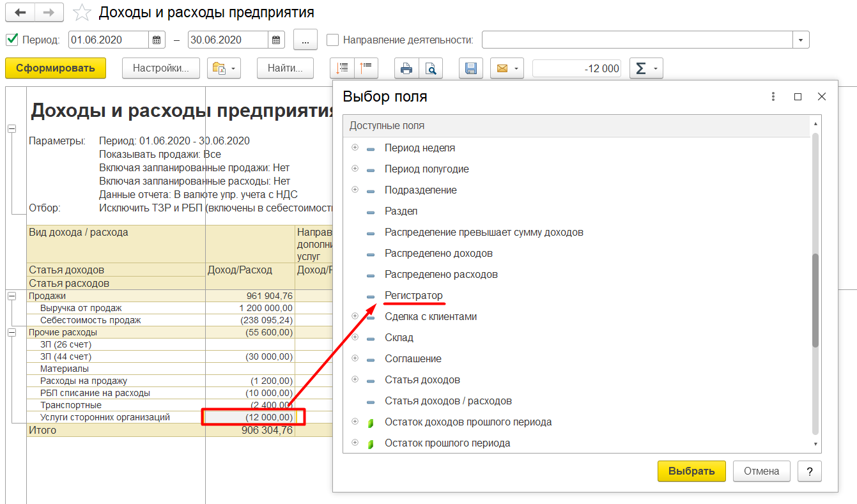Open send by email dropdown
The width and height of the screenshot is (857, 504).
pos(507,68)
